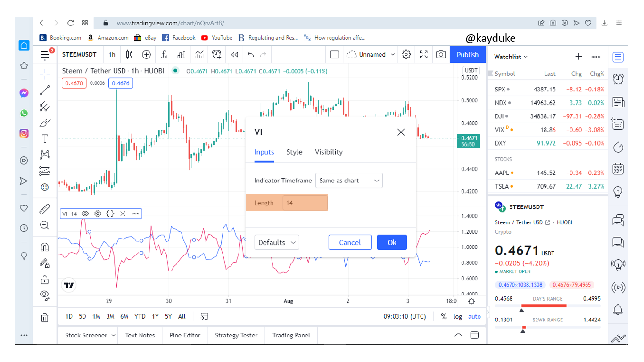Image resolution: width=644 pixels, height=362 pixels.
Task: Open the emoji icons tool
Action: pos(45,187)
